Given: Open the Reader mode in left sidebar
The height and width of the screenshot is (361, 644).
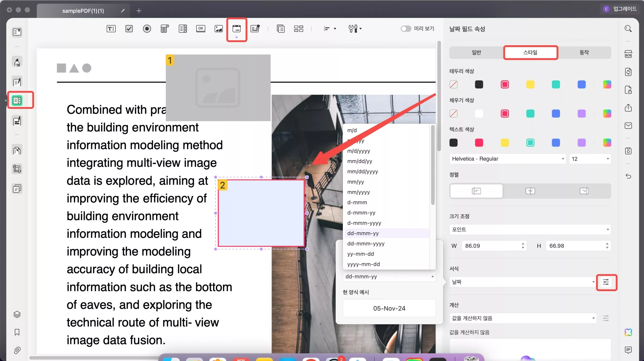Looking at the screenshot, I should point(17,32).
